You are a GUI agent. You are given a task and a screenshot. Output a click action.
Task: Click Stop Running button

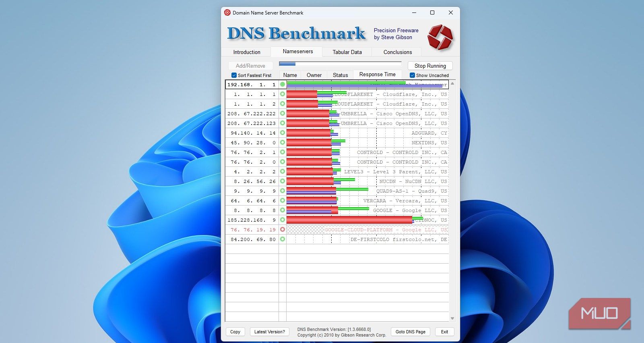coord(430,66)
